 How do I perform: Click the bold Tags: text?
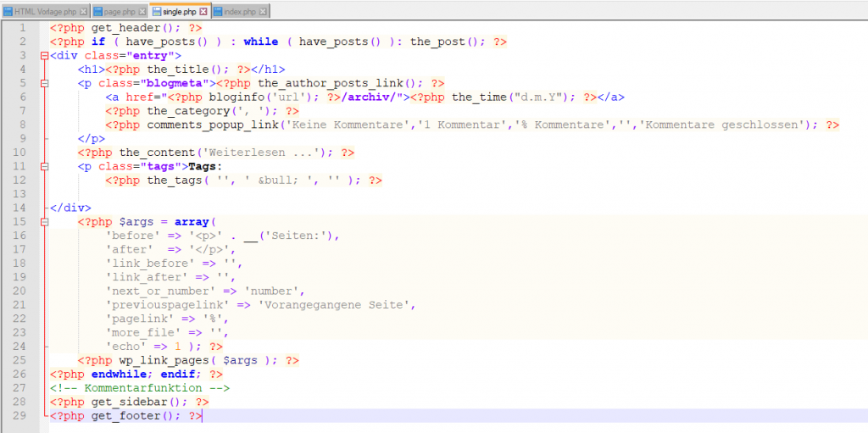click(205, 166)
